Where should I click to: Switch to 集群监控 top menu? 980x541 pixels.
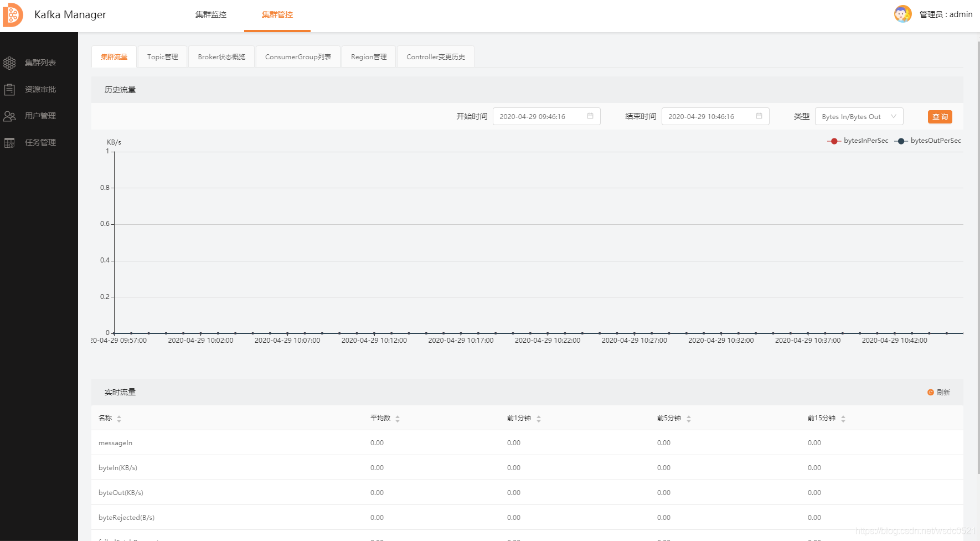(211, 15)
